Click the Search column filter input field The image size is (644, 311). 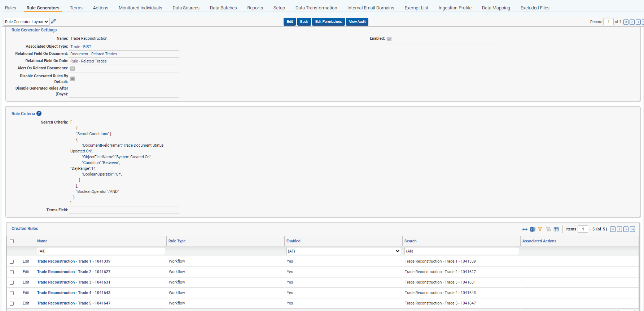(x=462, y=251)
